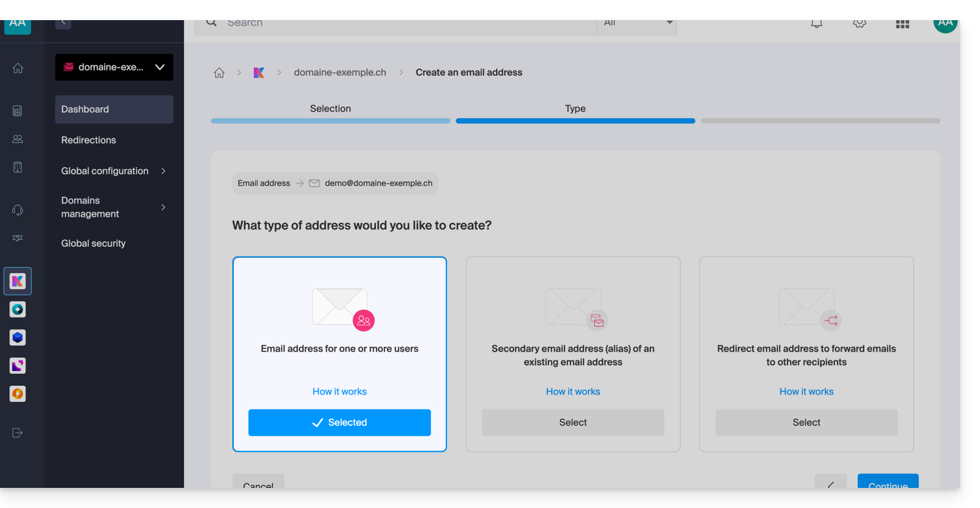The width and height of the screenshot is (980, 508).
Task: Open the settings gear in the top bar
Action: click(859, 23)
